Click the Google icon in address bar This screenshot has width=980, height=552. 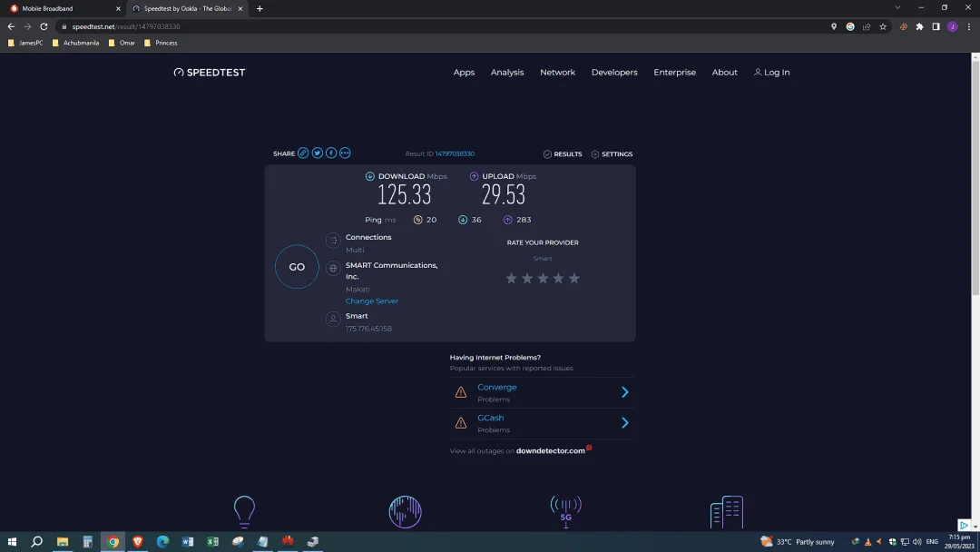850,26
